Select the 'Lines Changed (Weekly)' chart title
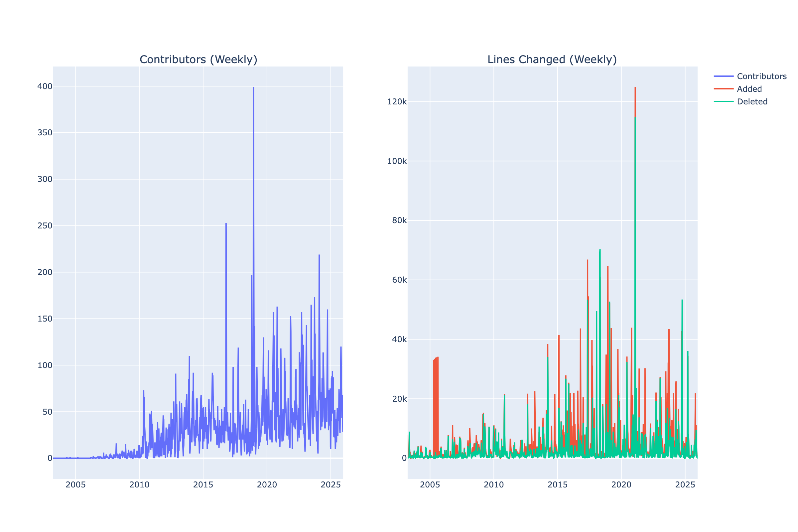This screenshot has height=532, width=798. 552,60
